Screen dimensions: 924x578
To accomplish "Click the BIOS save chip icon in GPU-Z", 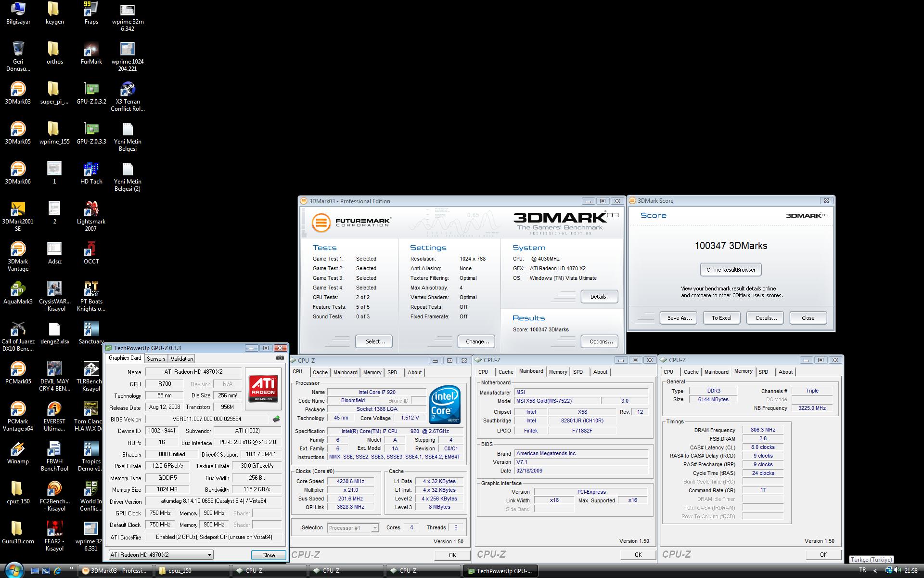I will [x=276, y=419].
